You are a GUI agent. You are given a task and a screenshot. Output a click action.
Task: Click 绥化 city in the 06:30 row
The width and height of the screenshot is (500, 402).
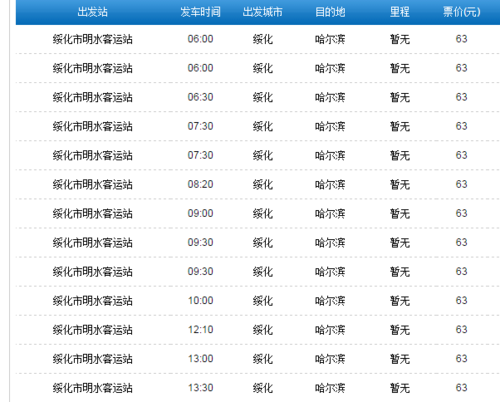pyautogui.click(x=263, y=97)
